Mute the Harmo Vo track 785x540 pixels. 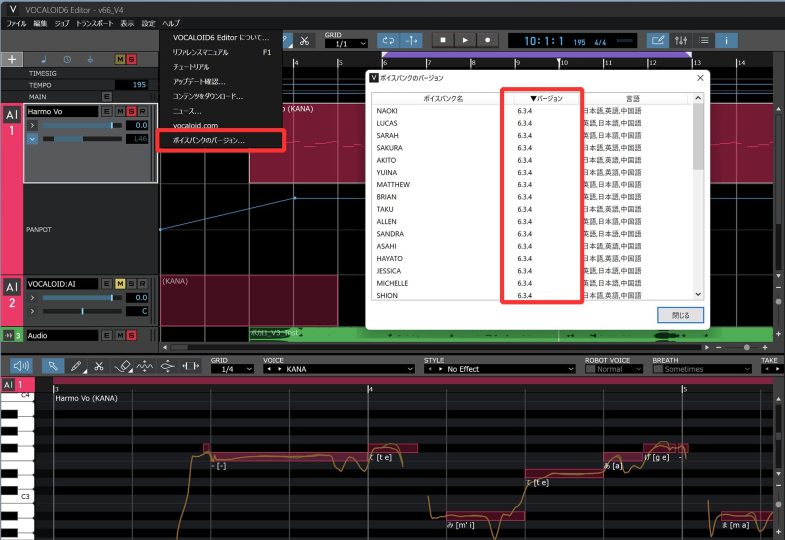pyautogui.click(x=120, y=111)
